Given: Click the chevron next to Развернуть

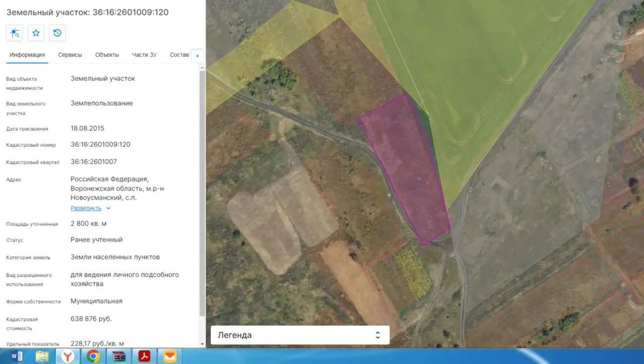Looking at the screenshot, I should click(108, 208).
